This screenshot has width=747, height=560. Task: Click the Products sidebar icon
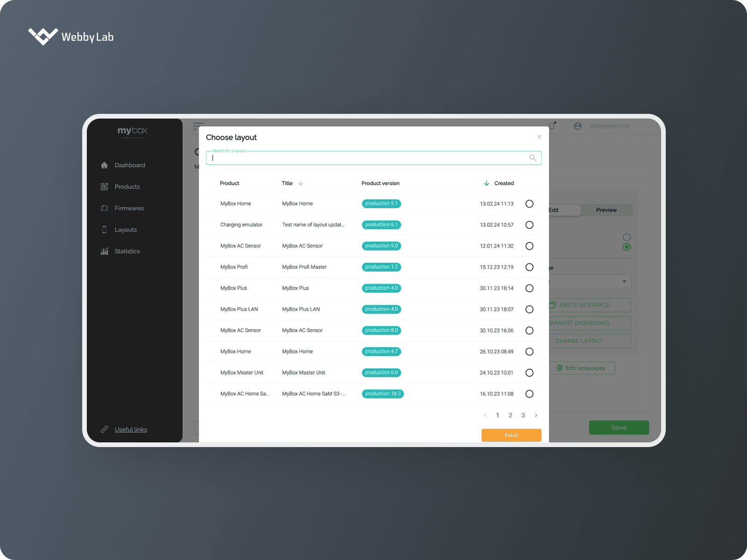(104, 187)
